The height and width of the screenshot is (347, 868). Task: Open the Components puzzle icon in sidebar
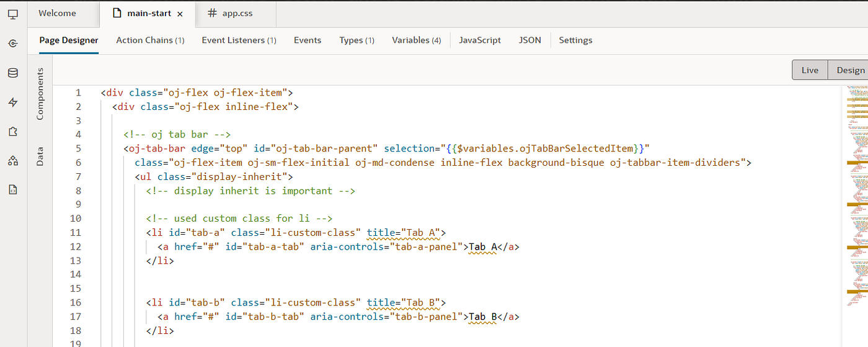pos(13,132)
